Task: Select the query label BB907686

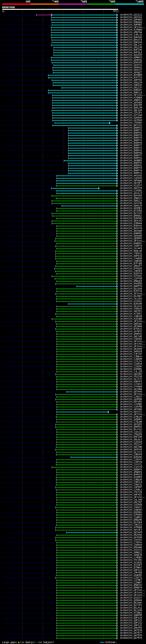Action: tap(8, 7)
